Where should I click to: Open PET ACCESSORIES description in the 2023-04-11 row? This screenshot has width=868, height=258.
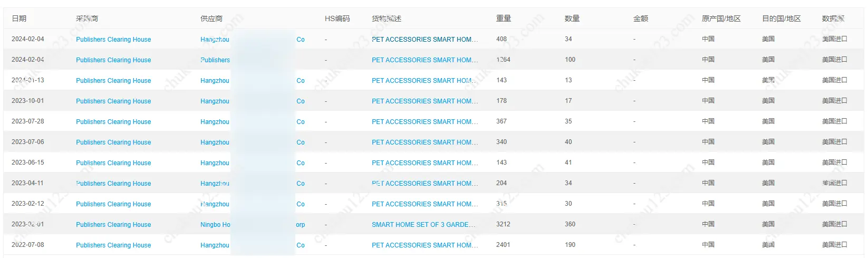(x=425, y=184)
